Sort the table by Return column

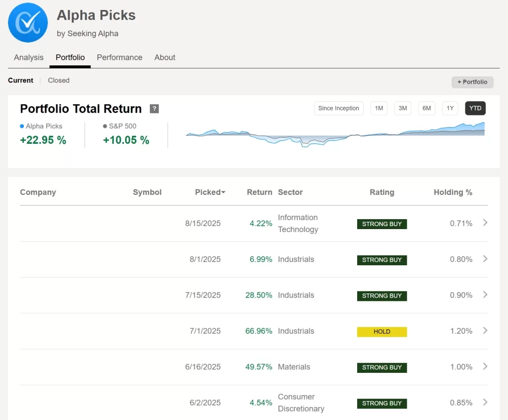tap(259, 192)
